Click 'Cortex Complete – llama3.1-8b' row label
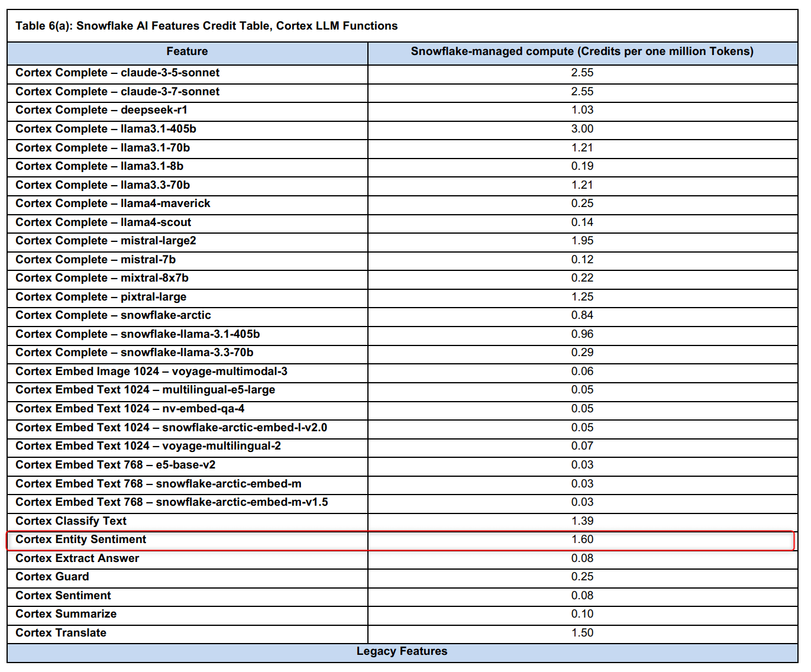Image resolution: width=811 pixels, height=672 pixels. point(99,166)
